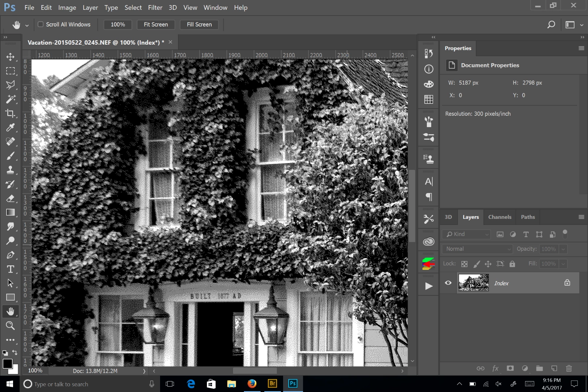Click the foreground color swatch

point(7,363)
